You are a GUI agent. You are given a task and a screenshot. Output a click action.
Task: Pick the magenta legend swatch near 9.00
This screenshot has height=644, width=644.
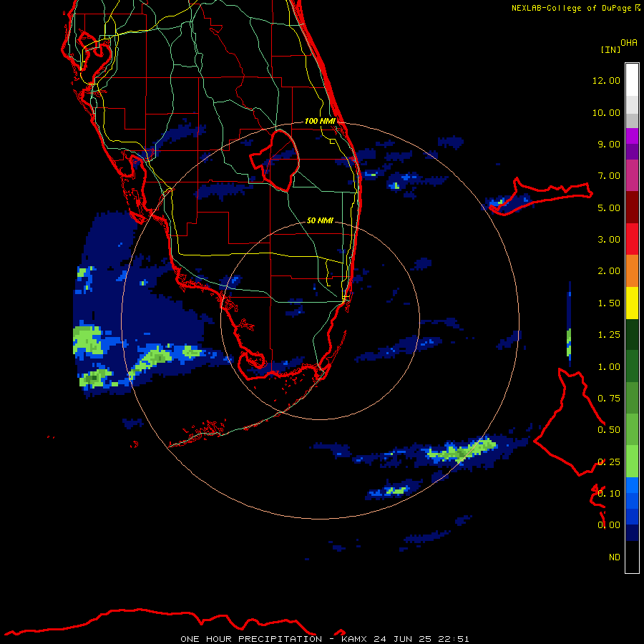coord(632,136)
